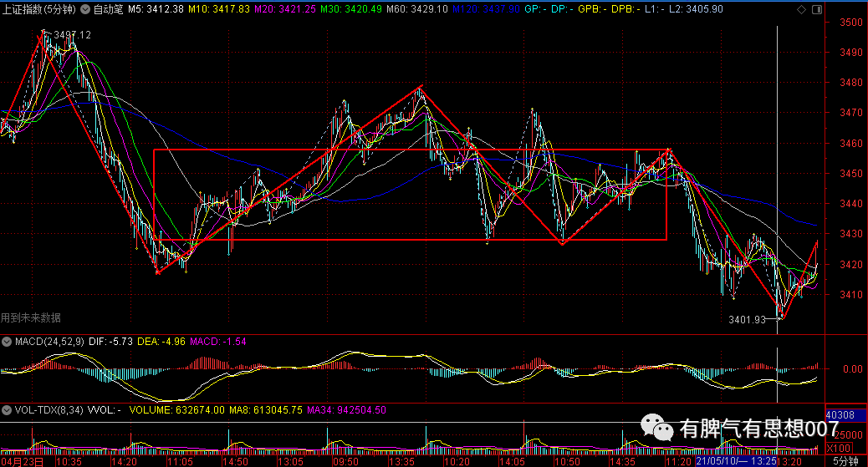This screenshot has width=868, height=467.
Task: Click the 14:35 mark on time axis
Action: point(623,461)
